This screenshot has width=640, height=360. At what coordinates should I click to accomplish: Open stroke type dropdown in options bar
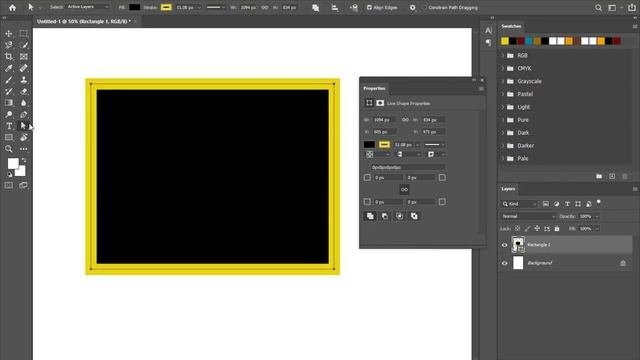(x=216, y=7)
